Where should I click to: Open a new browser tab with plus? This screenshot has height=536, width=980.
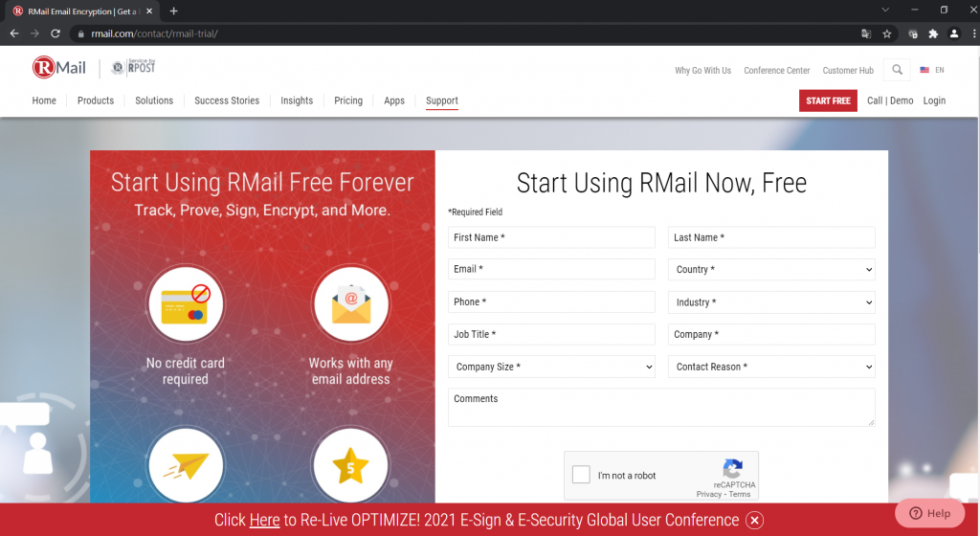[174, 11]
